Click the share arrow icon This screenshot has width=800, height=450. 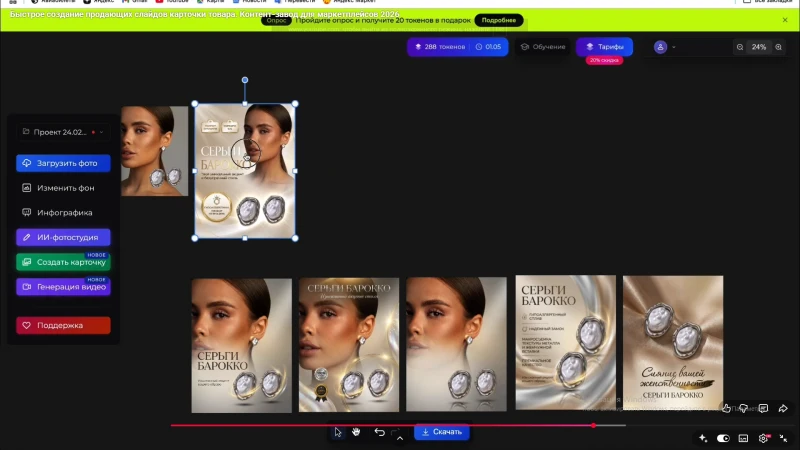783,408
